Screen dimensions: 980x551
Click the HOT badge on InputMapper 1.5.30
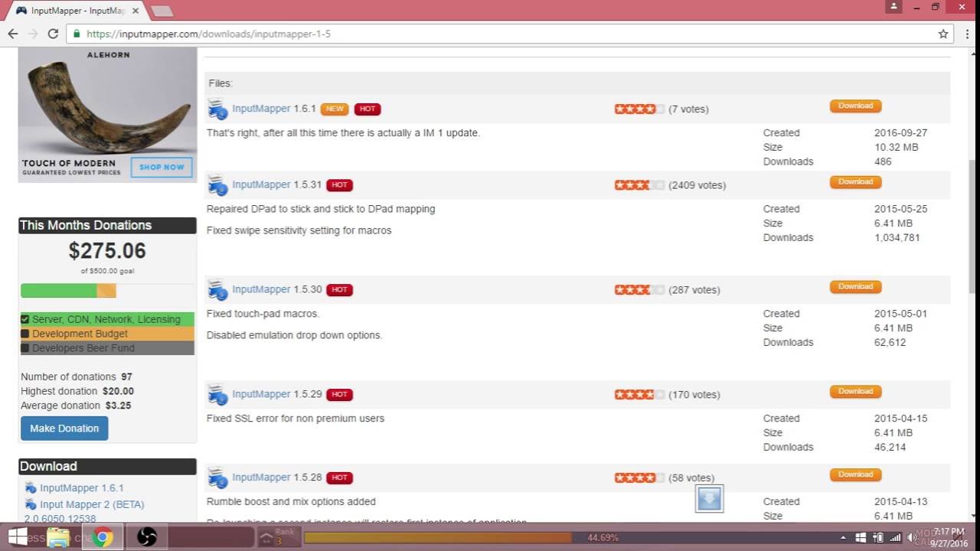coord(339,289)
